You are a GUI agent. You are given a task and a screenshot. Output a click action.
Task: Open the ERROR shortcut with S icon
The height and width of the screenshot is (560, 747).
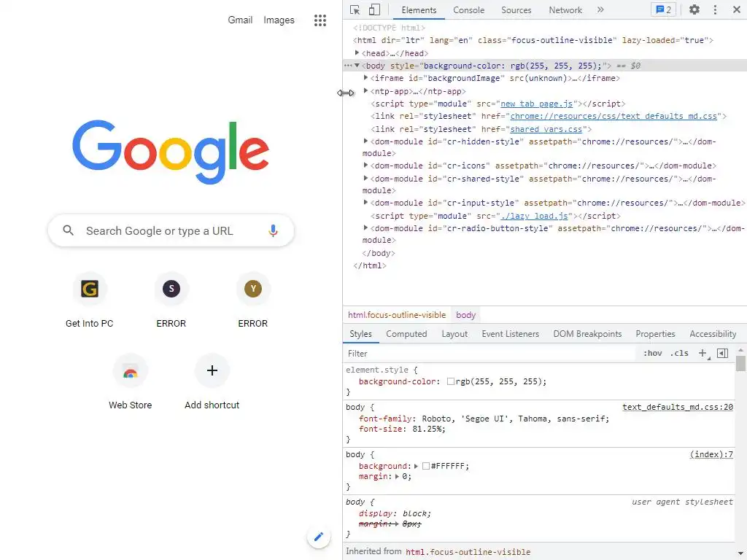[171, 300]
